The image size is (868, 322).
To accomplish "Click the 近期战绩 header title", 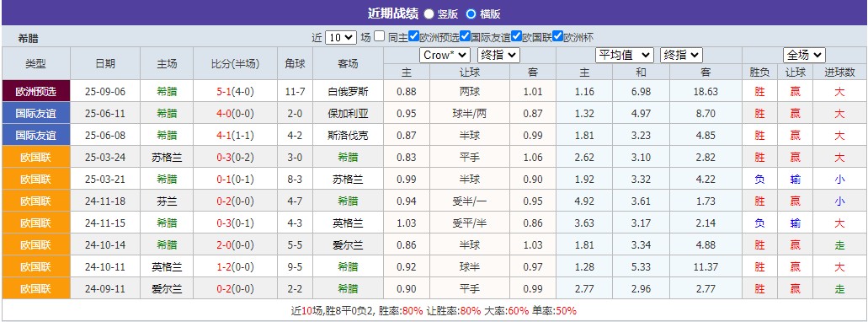I will point(392,13).
